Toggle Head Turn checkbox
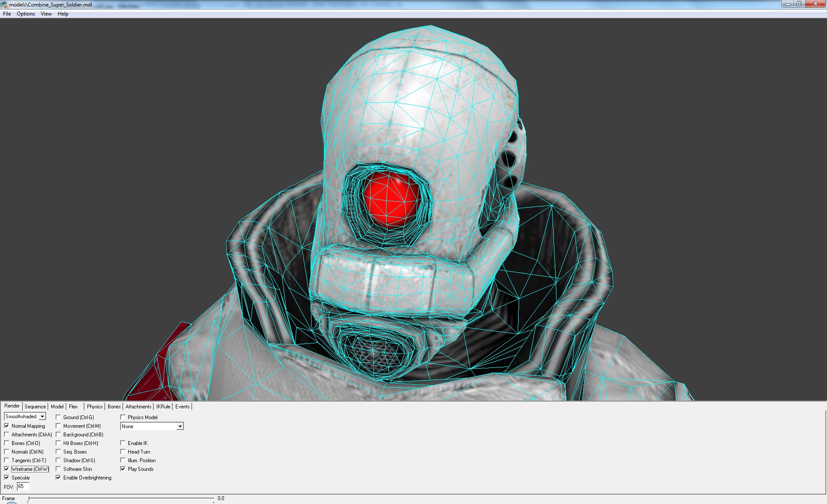This screenshot has width=827, height=504. pyautogui.click(x=123, y=452)
